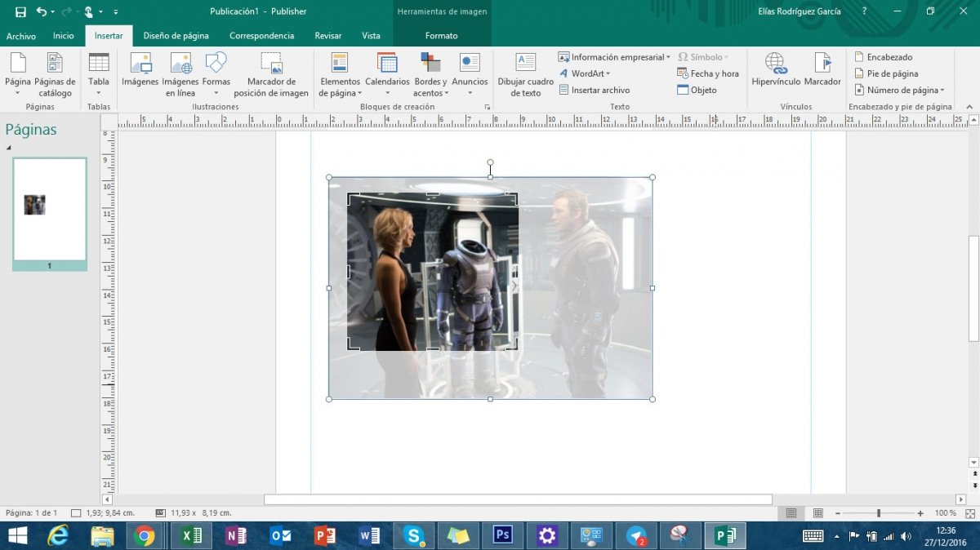Collapse the Páginas pane triangle
This screenshot has width=980, height=550.
click(x=9, y=148)
